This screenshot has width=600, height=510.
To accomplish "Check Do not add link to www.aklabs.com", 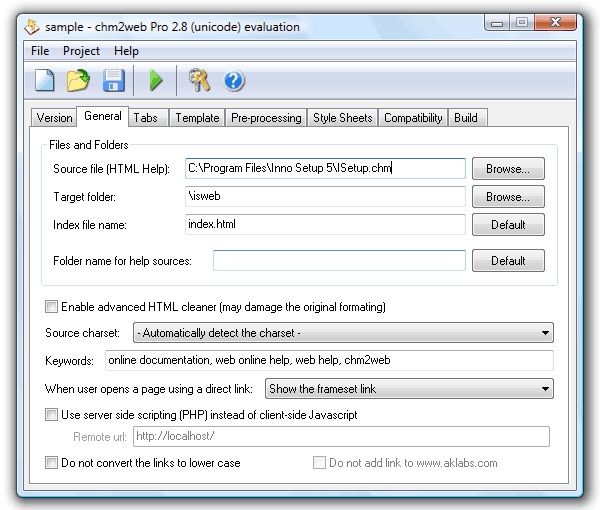I will click(319, 463).
